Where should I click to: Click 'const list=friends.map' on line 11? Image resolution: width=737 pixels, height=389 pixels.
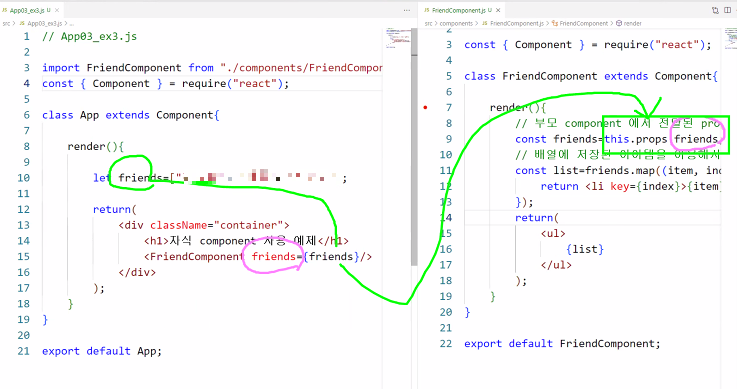585,171
